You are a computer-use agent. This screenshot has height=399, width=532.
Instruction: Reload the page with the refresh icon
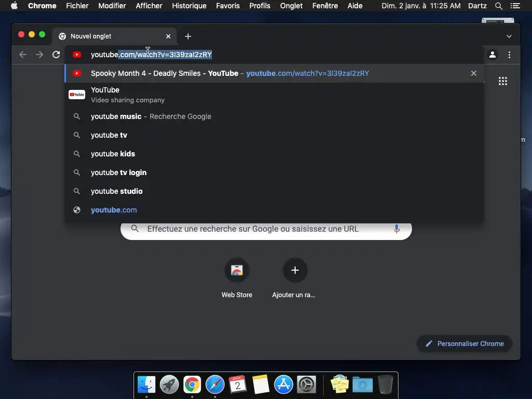click(56, 55)
